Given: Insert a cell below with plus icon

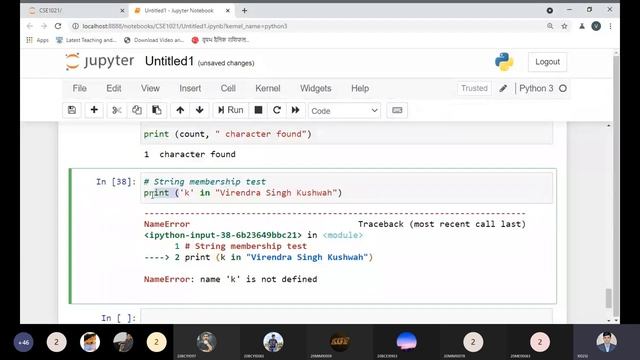Looking at the screenshot, I should tap(94, 110).
